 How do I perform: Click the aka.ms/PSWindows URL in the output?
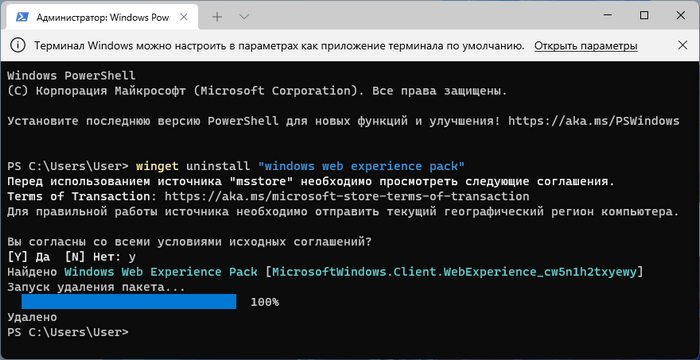(594, 121)
